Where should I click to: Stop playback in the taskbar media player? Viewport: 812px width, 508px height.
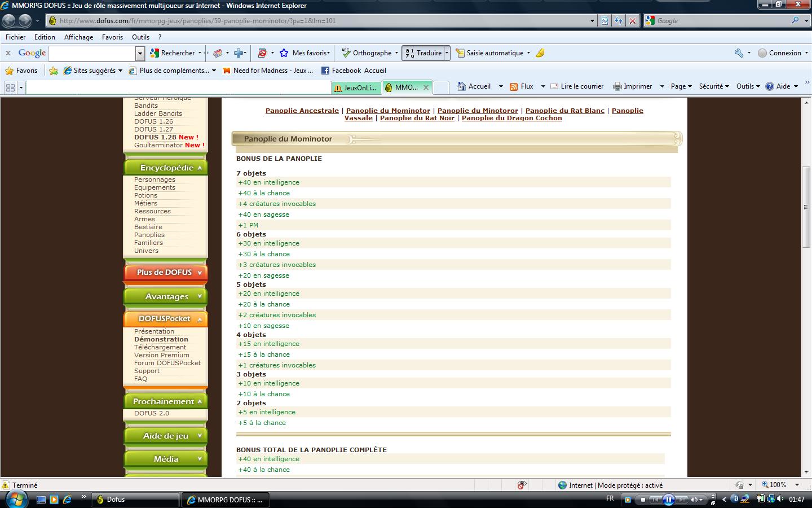tap(643, 500)
